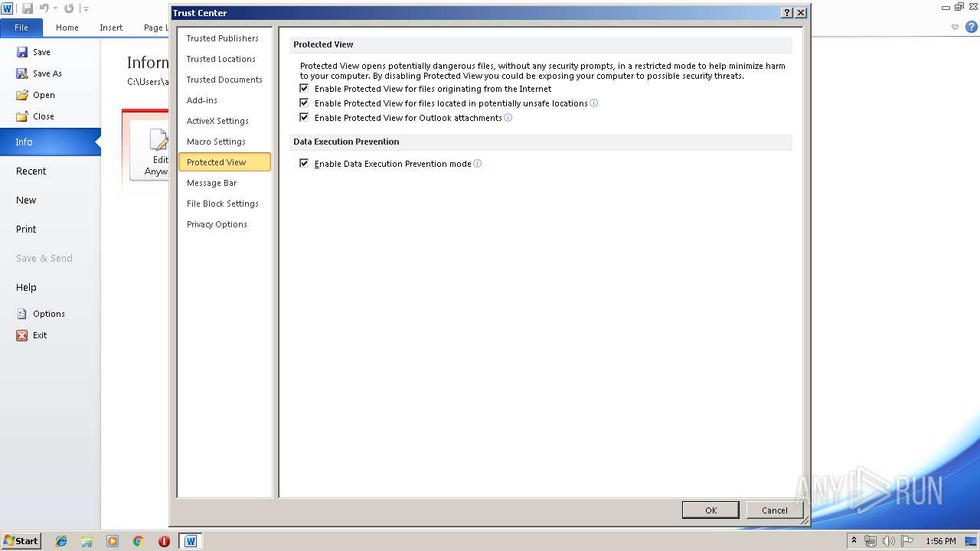Open Windows Explorer from taskbar
This screenshot has width=980, height=551.
pos(87,541)
